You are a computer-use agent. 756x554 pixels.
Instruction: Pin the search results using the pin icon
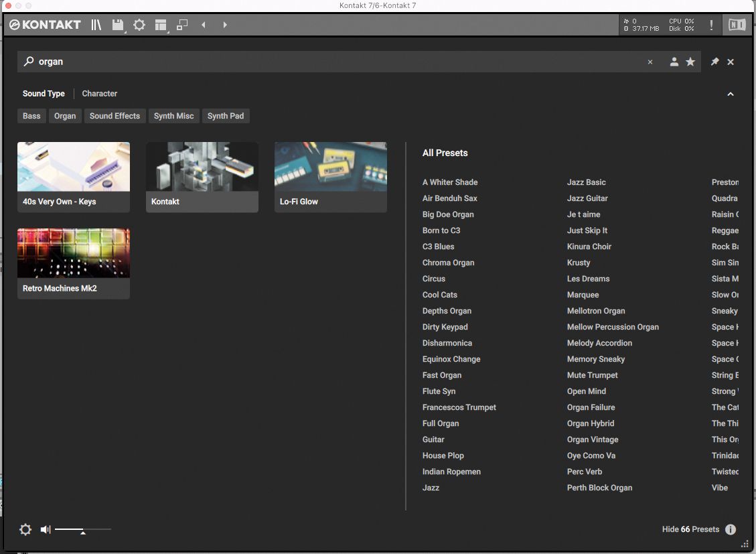[x=714, y=62]
